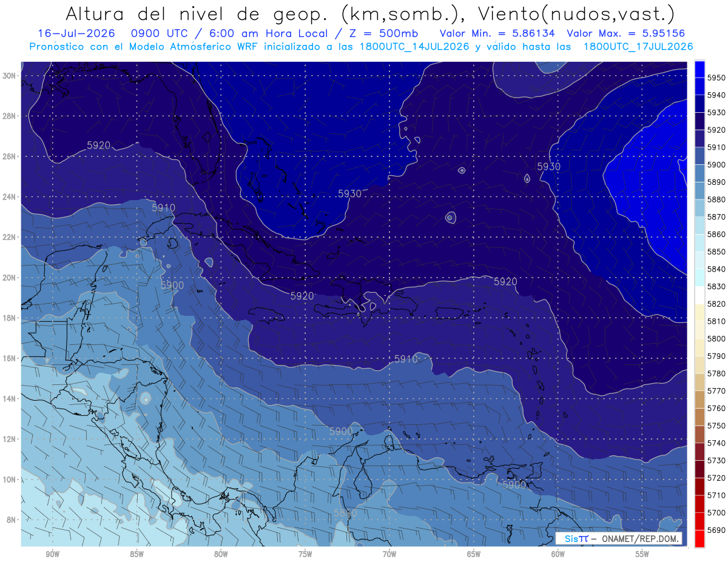This screenshot has width=728, height=562.
Task: Click the colorbar tick label 5860
Action: pos(716,234)
